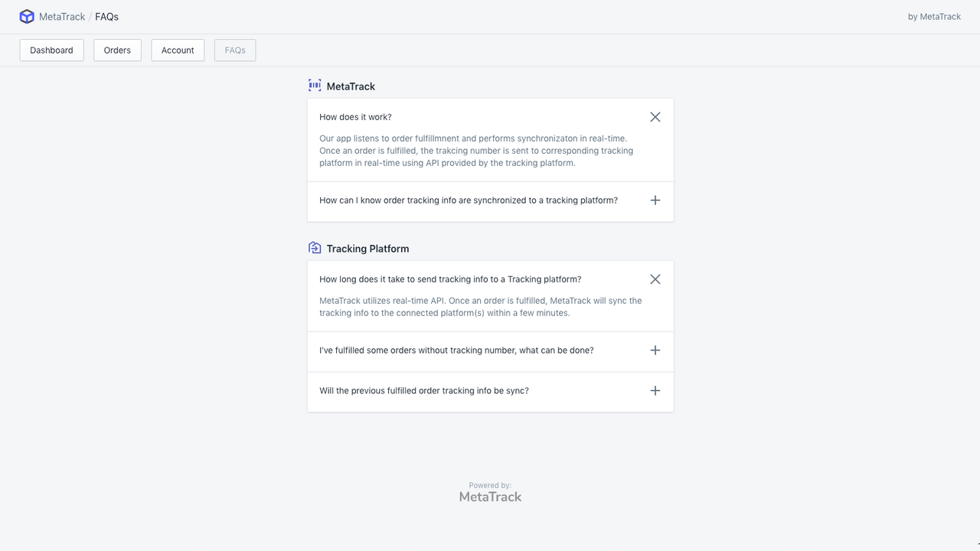Click the "I've fulfilled some orders" question text
This screenshot has height=551, width=980.
tap(456, 350)
